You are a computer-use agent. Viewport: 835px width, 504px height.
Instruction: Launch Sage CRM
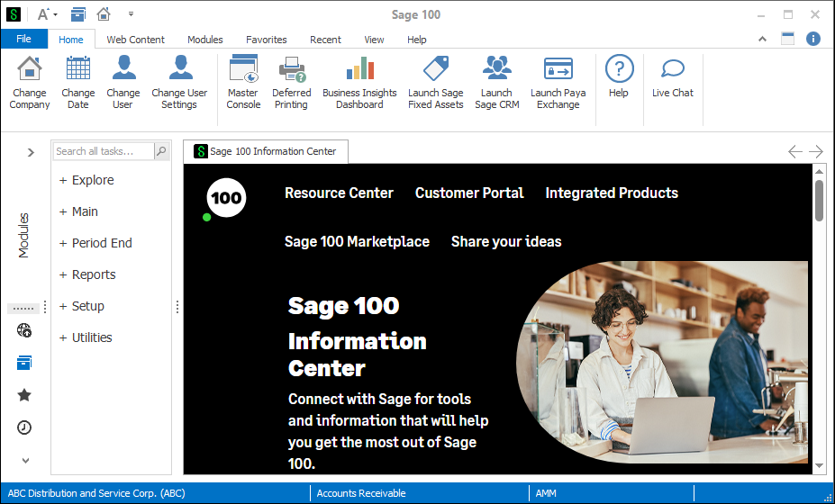pyautogui.click(x=496, y=81)
